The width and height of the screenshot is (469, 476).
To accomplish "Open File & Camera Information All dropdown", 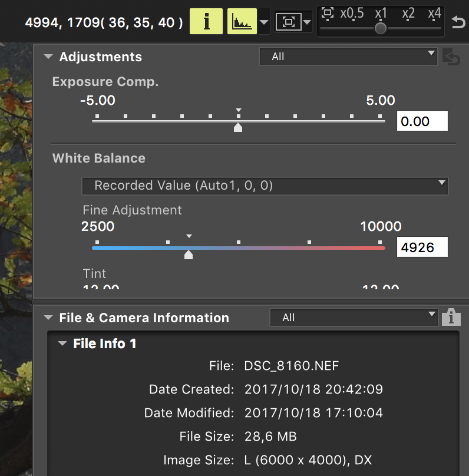I will pyautogui.click(x=354, y=318).
